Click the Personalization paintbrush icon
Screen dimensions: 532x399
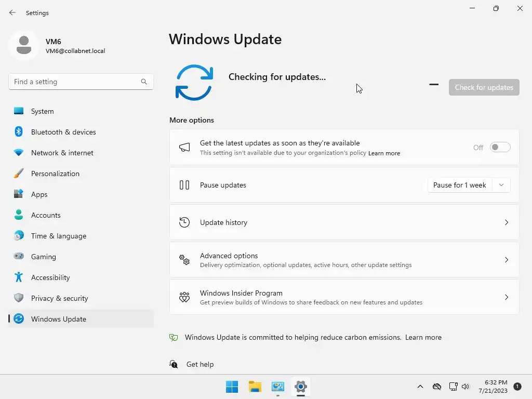[19, 174]
